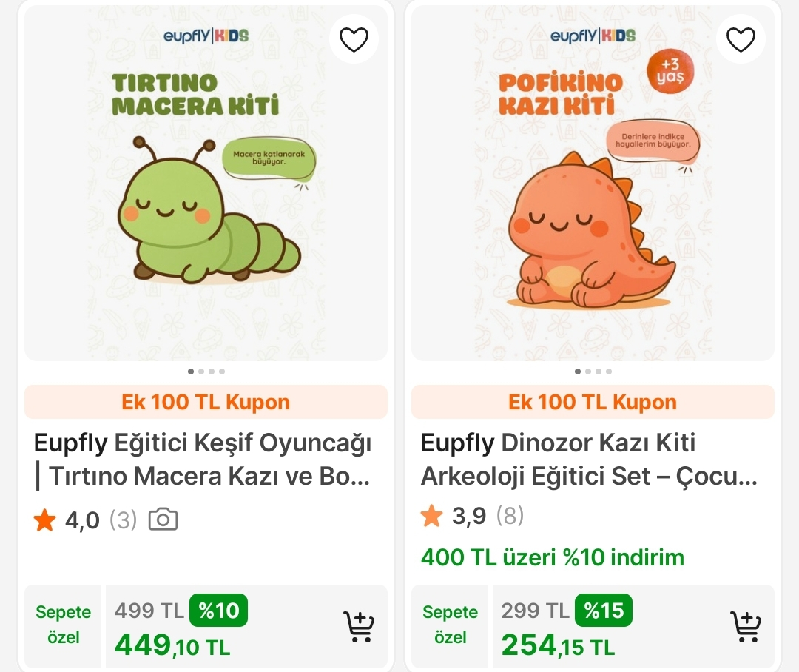799x672 pixels.
Task: Tap the photo reviews camera icon
Action: [x=163, y=520]
